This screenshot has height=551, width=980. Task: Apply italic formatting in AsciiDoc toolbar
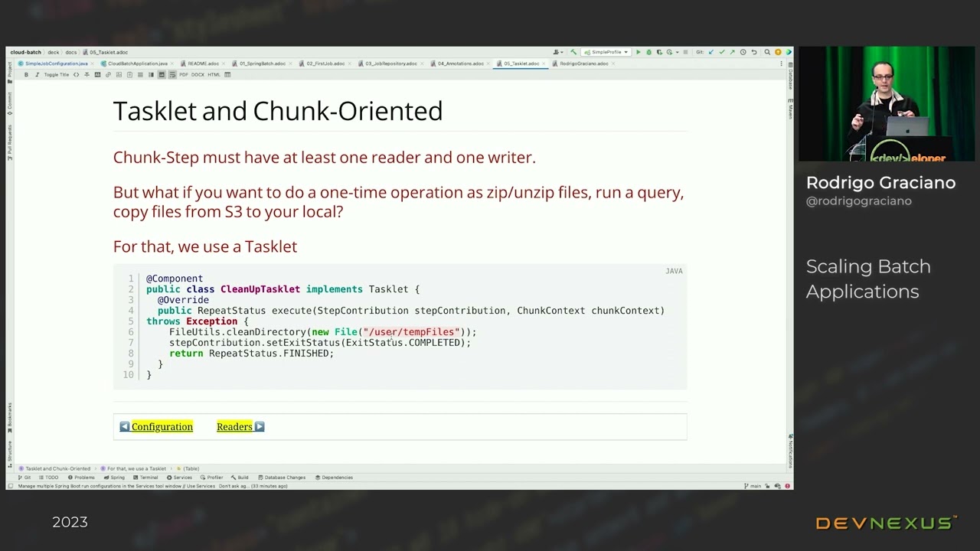point(37,74)
